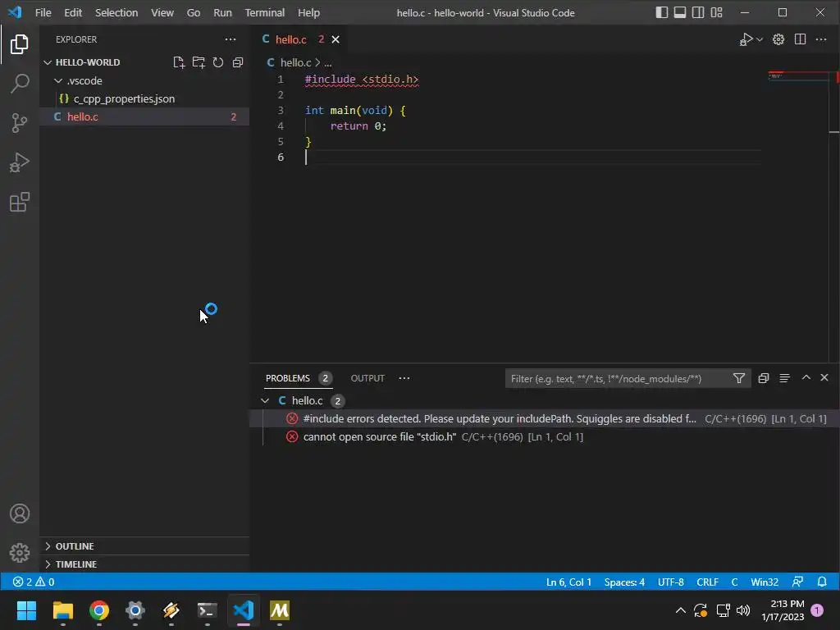840x630 pixels.
Task: Change line endings via CRLF
Action: (707, 582)
